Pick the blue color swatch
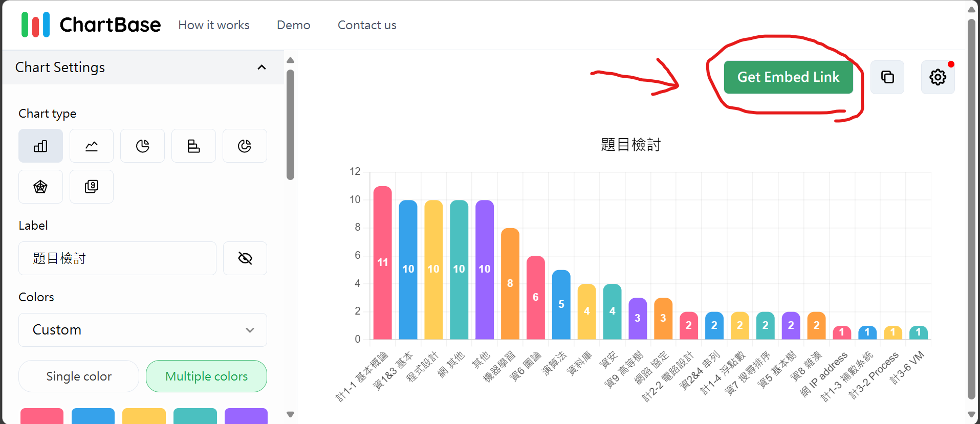The image size is (980, 424). click(93, 416)
